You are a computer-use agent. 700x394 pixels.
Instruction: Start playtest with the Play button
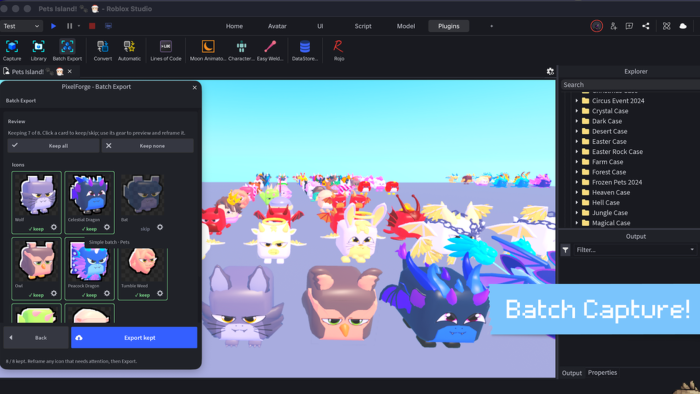(x=54, y=26)
